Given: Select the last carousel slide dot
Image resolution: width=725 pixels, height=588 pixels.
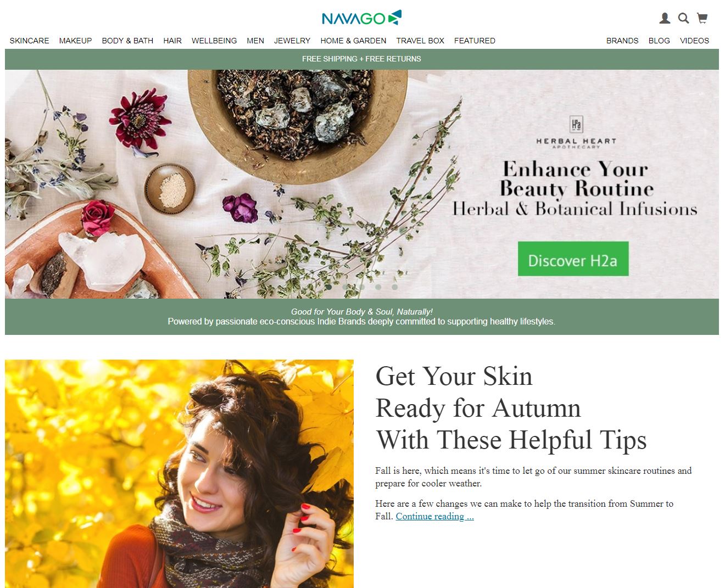Looking at the screenshot, I should point(394,287).
